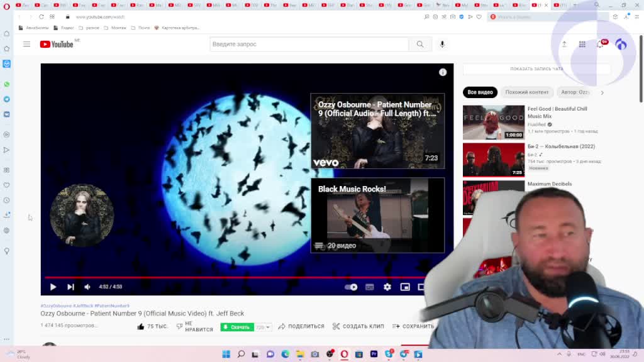Like the video (75 тыс.)
Screen dimensions: 644x362
(x=152, y=326)
